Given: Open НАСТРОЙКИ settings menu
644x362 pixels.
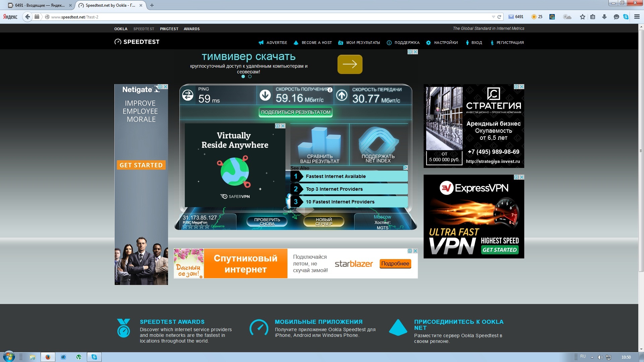Looking at the screenshot, I should pyautogui.click(x=442, y=43).
